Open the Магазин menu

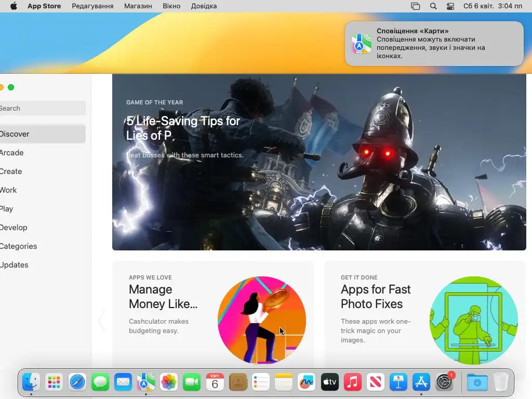coord(138,6)
